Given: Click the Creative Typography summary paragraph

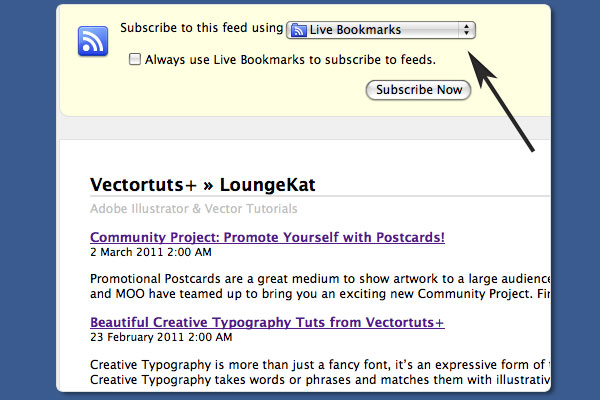Looking at the screenshot, I should 320,364.
